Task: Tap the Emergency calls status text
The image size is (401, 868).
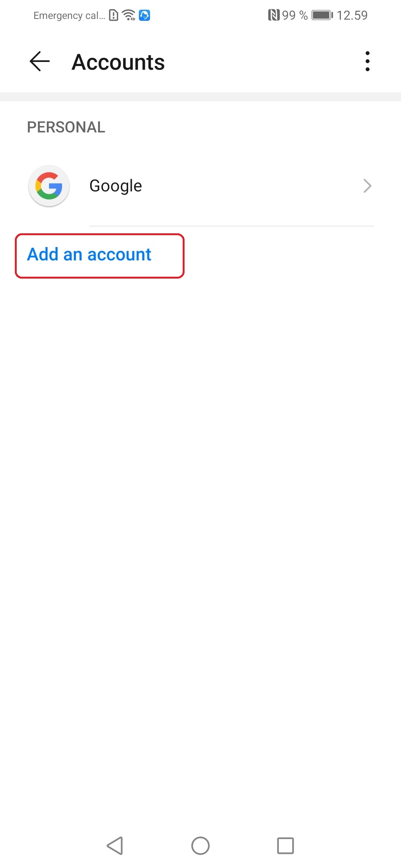Action: tap(69, 15)
